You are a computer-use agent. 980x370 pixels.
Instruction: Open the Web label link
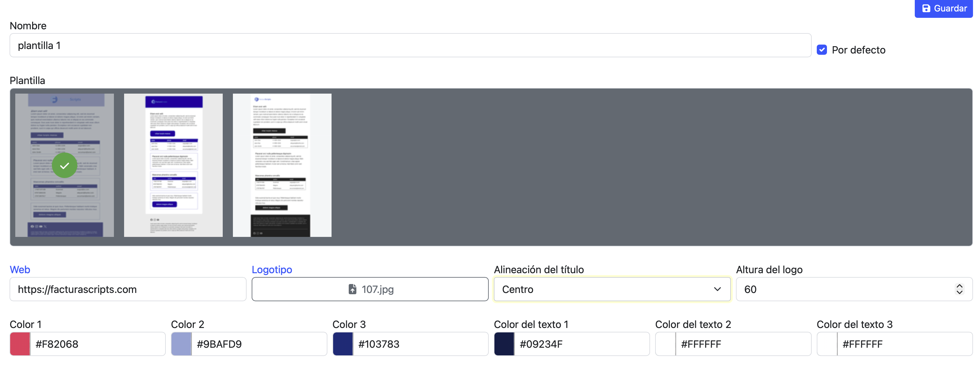click(20, 269)
